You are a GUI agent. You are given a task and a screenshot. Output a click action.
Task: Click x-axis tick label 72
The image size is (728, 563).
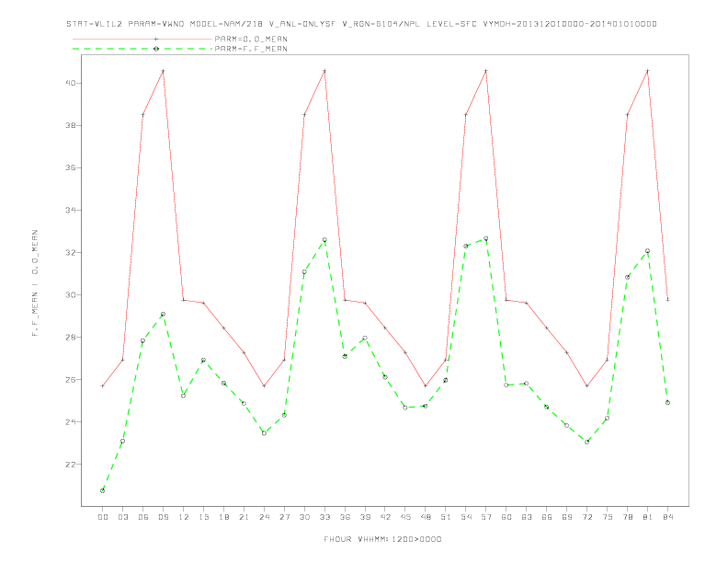586,517
